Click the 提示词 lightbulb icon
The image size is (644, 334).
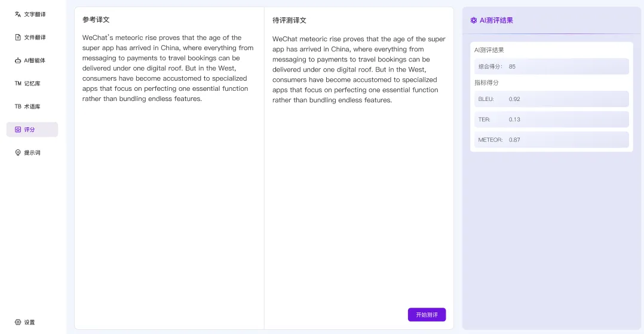18,153
